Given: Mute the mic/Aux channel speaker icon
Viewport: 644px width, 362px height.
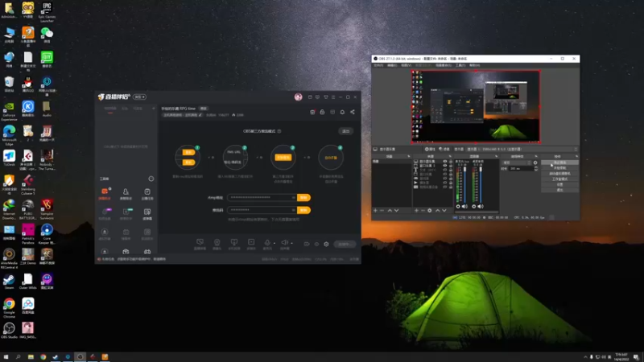Looking at the screenshot, I should coord(464,206).
